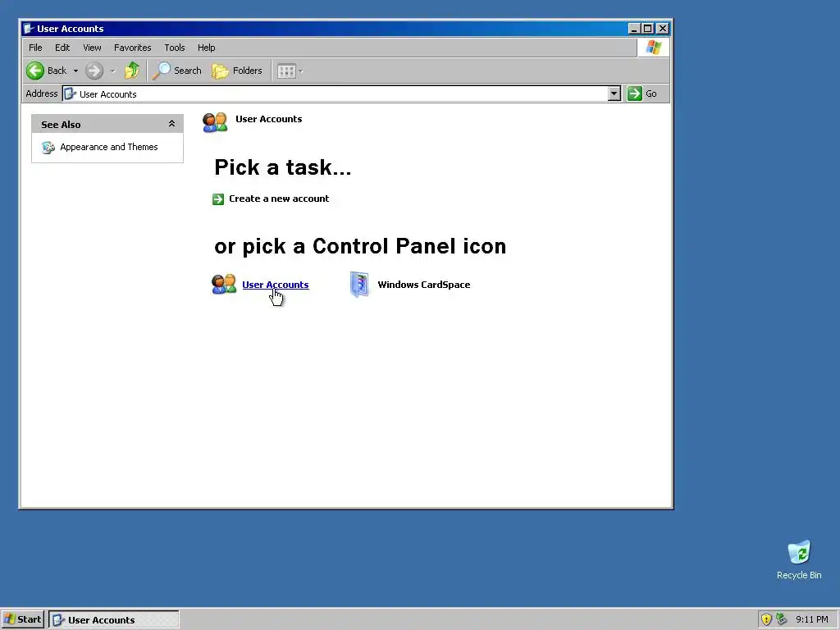Open the Tools menu
This screenshot has width=840, height=630.
[x=175, y=48]
